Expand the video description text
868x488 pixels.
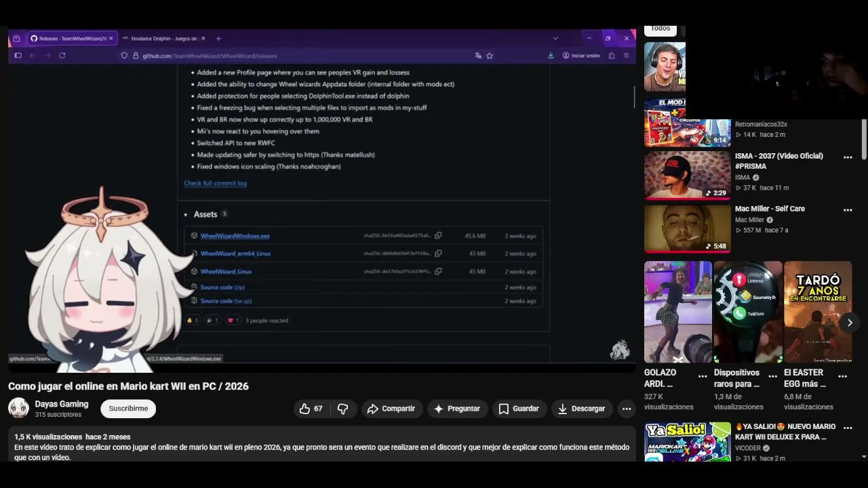pos(321,447)
